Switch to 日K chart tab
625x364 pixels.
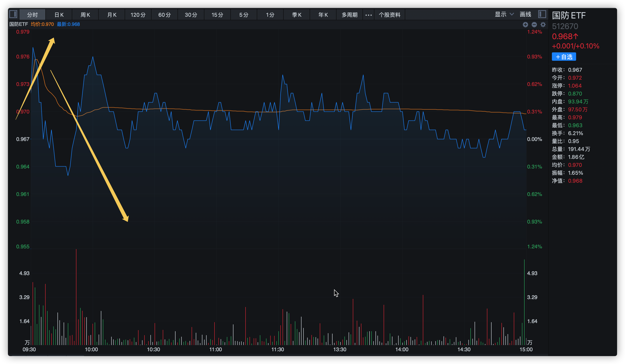pos(59,15)
